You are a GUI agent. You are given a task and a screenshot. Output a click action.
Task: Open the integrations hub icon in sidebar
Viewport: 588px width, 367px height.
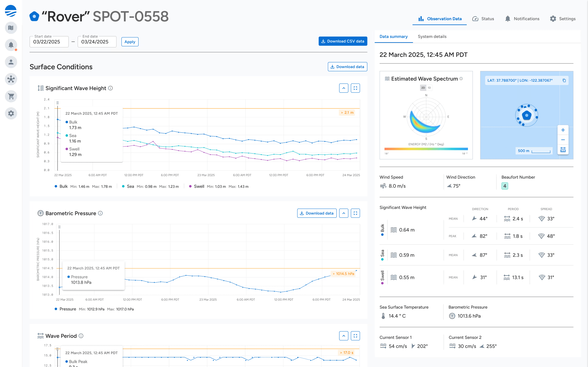[11, 79]
